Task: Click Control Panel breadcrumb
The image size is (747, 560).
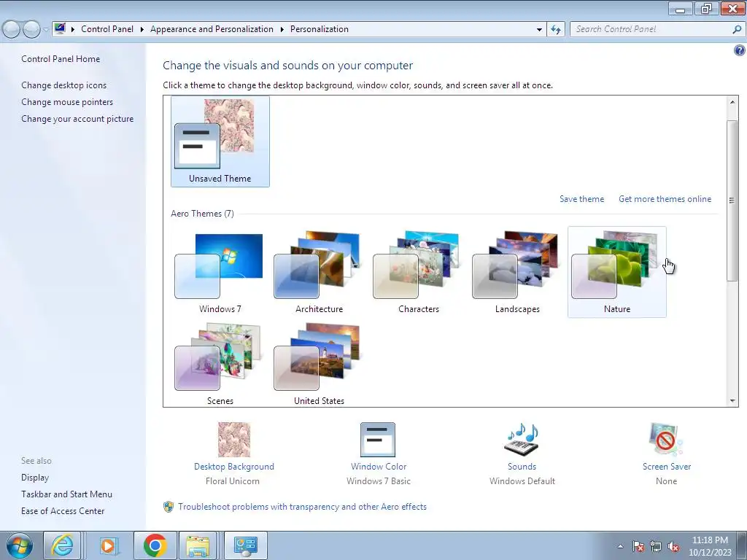Action: click(107, 29)
